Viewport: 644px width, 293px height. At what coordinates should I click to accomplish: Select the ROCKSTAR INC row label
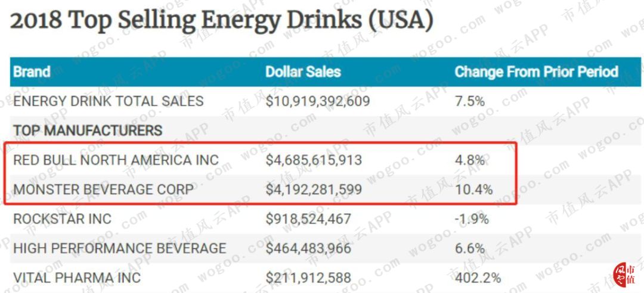point(62,219)
